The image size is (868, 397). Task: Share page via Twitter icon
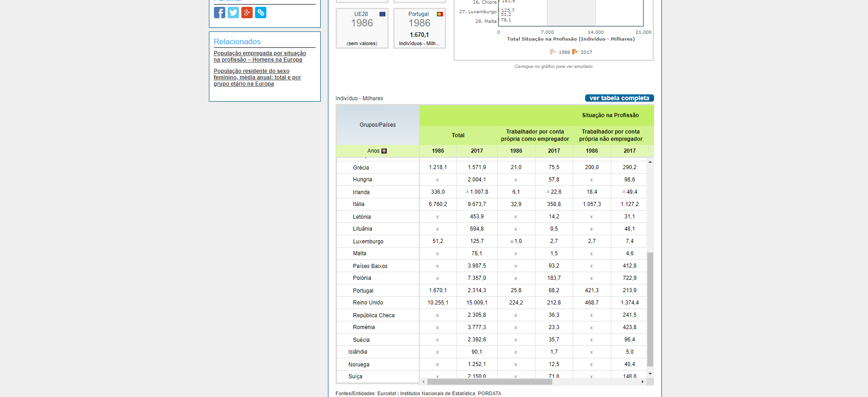(x=233, y=13)
